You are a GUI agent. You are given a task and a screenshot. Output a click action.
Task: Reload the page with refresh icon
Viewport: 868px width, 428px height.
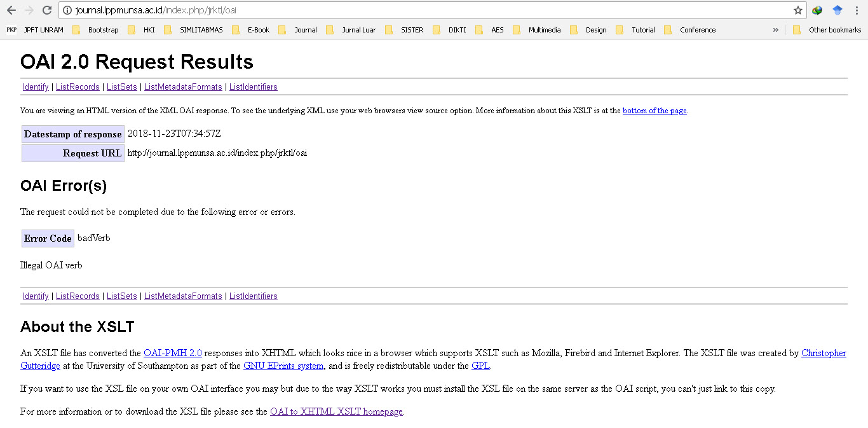[46, 10]
